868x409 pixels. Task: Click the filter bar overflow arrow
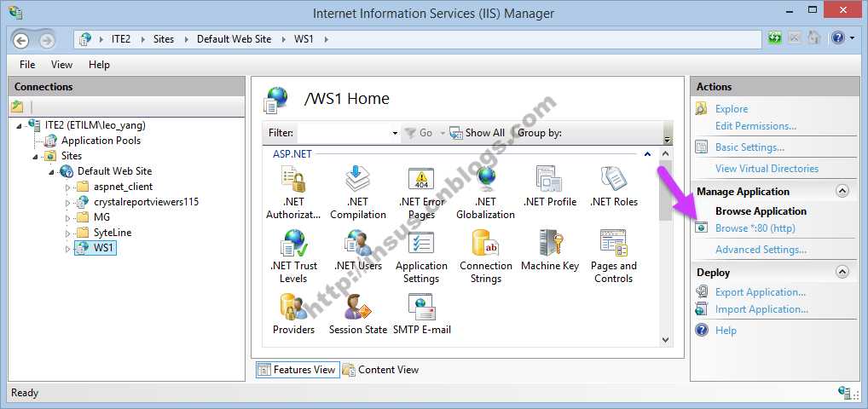tap(667, 140)
